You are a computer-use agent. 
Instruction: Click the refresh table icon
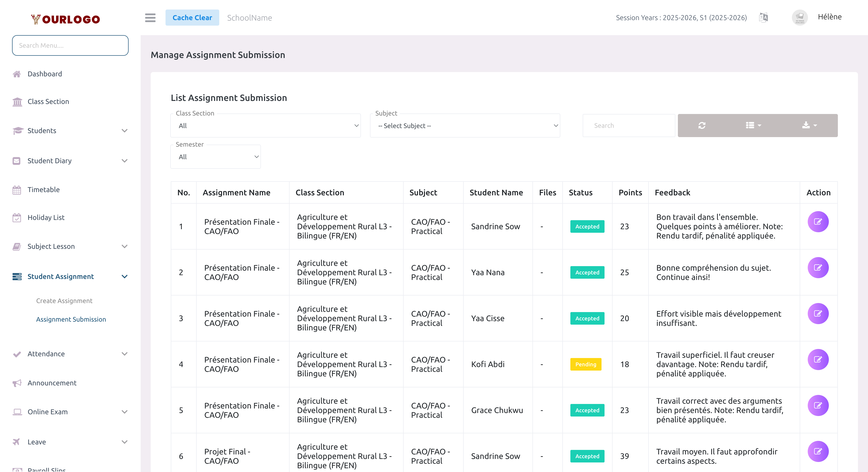coord(702,125)
